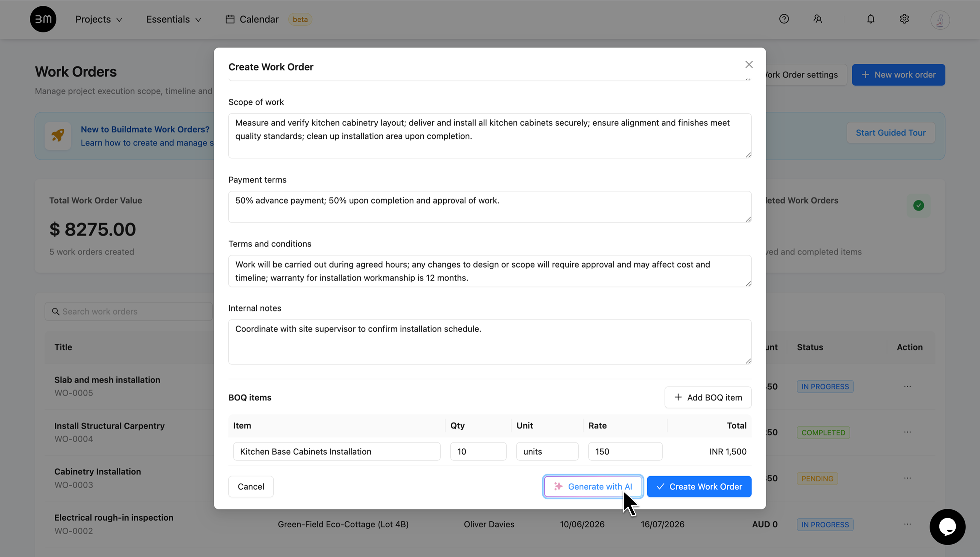Click the PENDING status badge
This screenshot has height=557, width=980.
[x=817, y=478]
